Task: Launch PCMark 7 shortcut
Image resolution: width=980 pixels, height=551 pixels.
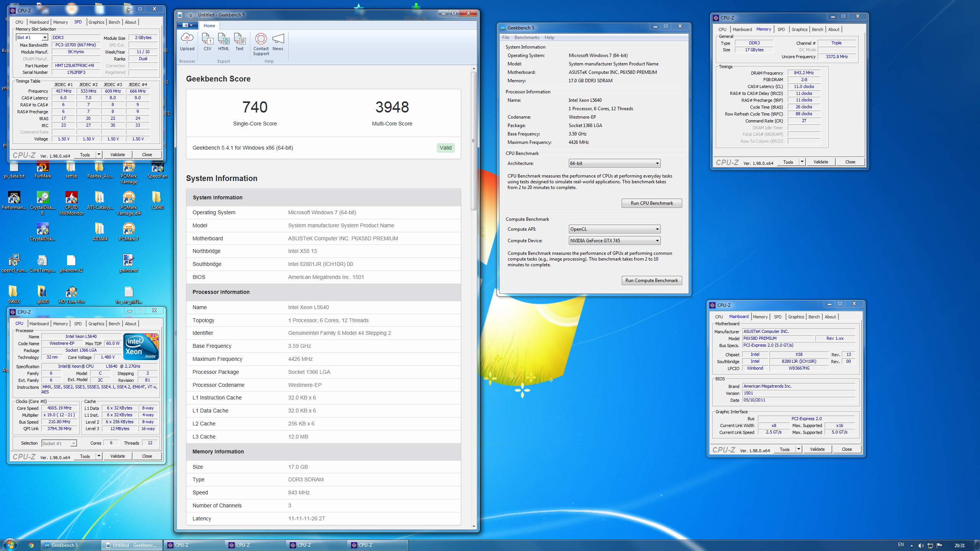Action: click(x=129, y=232)
